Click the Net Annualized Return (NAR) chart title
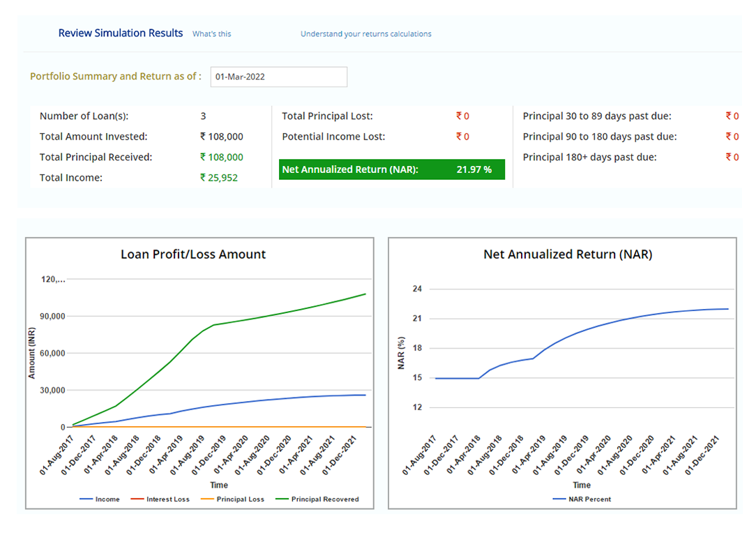Viewport: 756px width, 537px height. 568,255
